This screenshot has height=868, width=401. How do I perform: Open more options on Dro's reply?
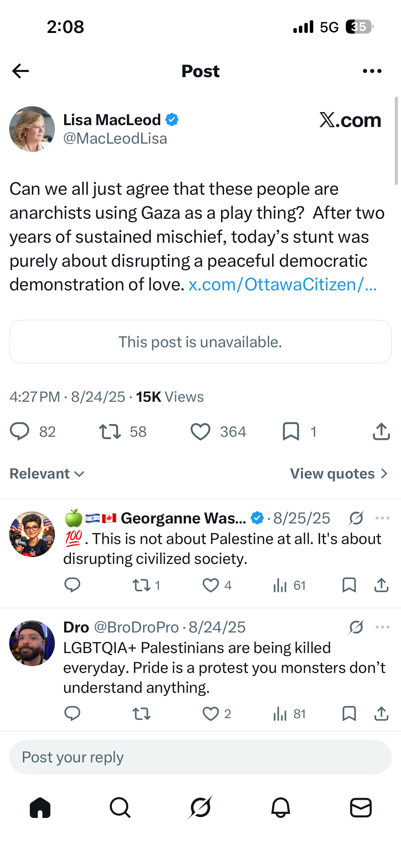click(382, 627)
